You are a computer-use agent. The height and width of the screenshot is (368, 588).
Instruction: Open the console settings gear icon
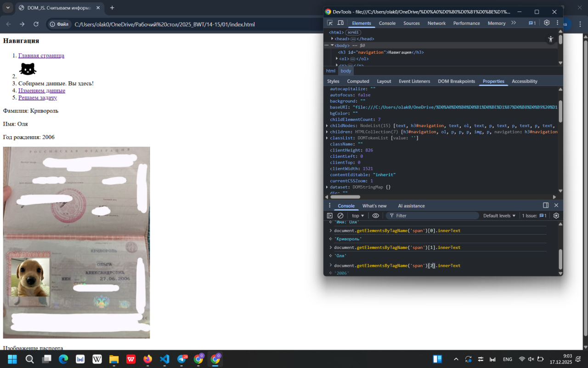pos(556,216)
